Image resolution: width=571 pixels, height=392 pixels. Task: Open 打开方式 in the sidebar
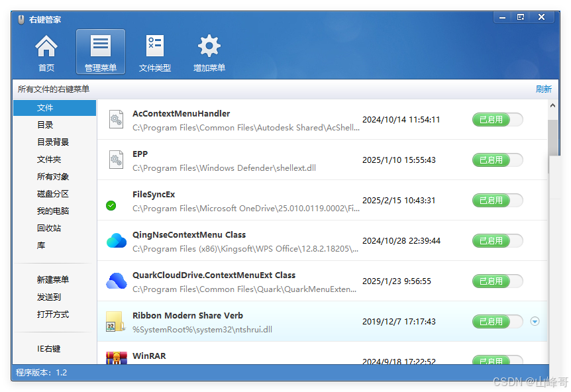coord(53,314)
